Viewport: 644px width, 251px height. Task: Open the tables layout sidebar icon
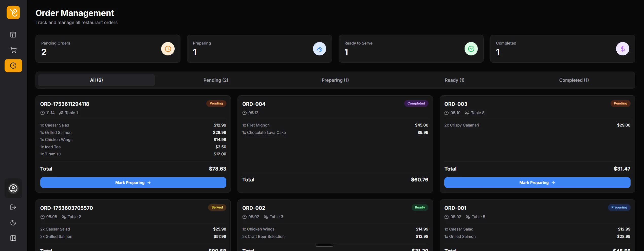[x=13, y=35]
